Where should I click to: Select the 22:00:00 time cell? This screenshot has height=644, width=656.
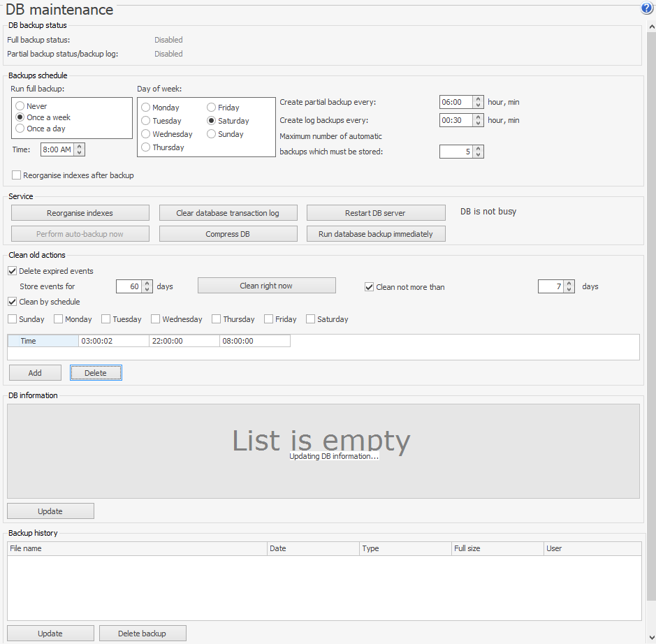click(184, 341)
